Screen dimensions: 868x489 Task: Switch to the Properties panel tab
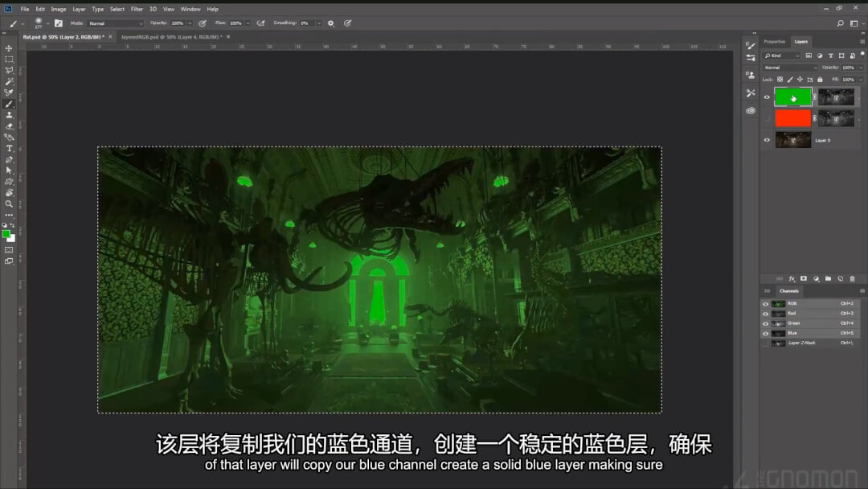(775, 42)
